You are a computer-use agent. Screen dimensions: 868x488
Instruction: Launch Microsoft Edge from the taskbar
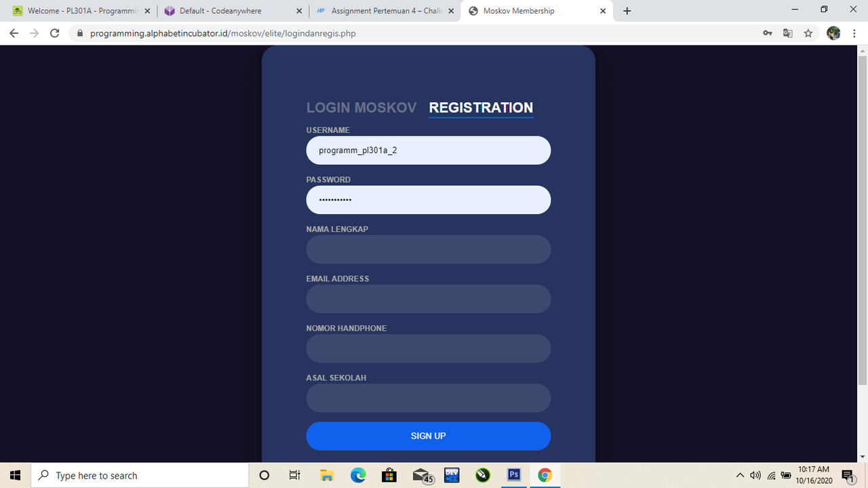coord(358,475)
